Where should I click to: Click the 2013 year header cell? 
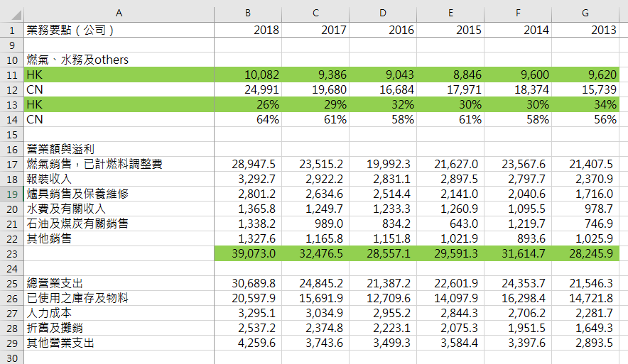[585, 30]
